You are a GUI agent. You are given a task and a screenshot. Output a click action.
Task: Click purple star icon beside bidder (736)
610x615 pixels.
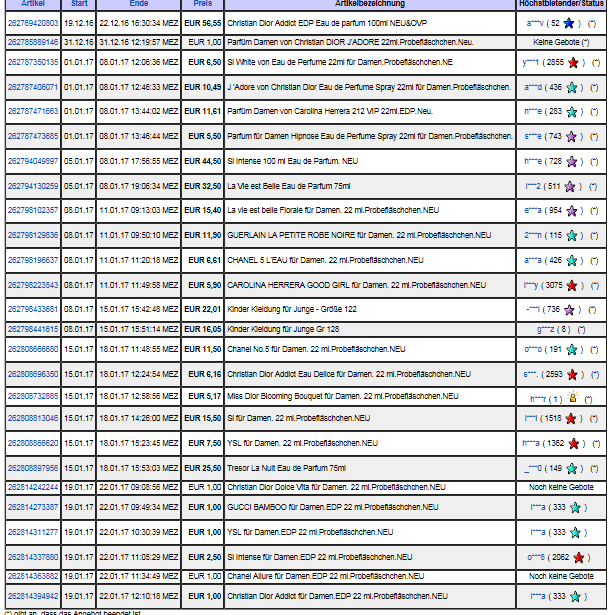pyautogui.click(x=569, y=310)
